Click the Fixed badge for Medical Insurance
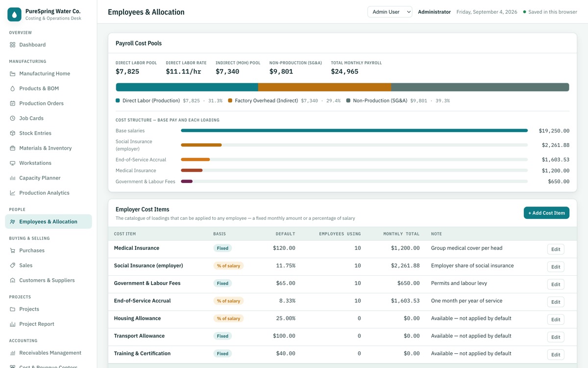 (222, 248)
